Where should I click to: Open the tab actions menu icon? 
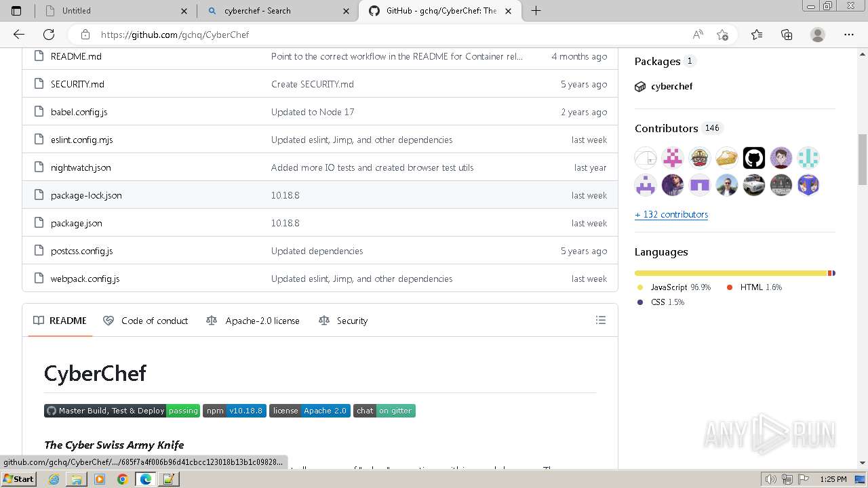click(16, 11)
